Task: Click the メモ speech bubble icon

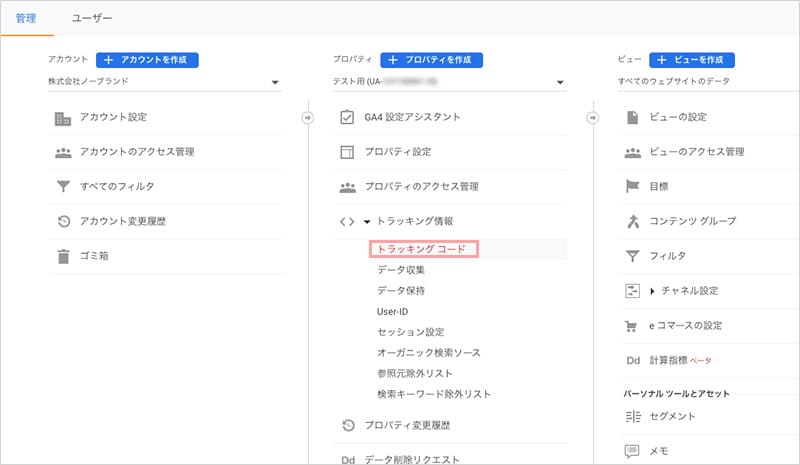Action: pyautogui.click(x=632, y=451)
